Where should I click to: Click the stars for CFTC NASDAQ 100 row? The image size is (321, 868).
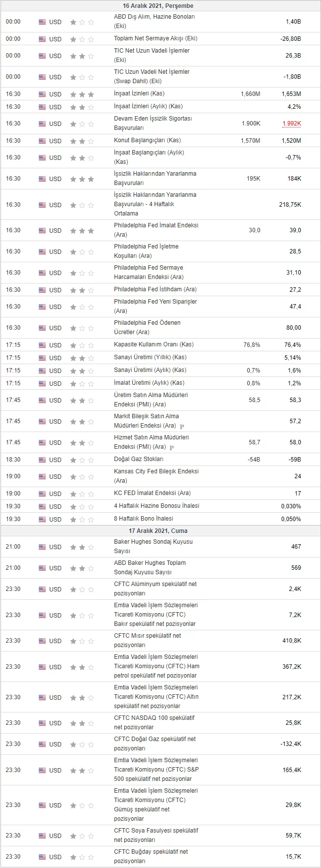coord(82,723)
